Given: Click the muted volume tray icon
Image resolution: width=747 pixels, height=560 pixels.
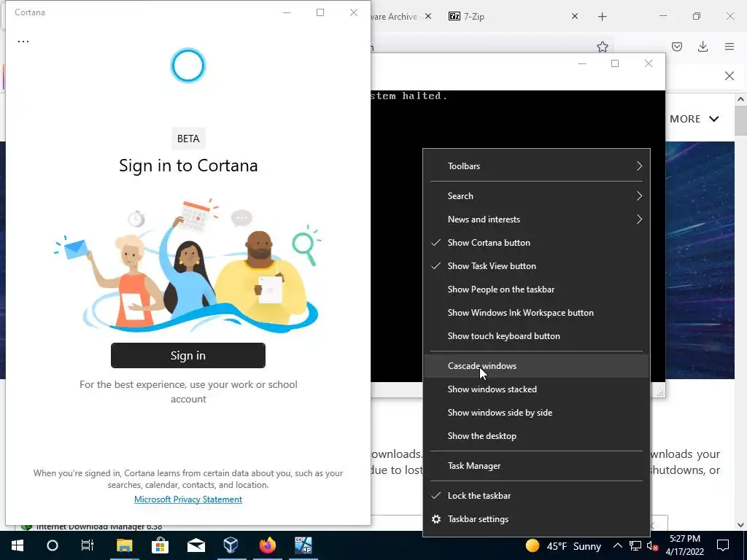Looking at the screenshot, I should pos(653,545).
